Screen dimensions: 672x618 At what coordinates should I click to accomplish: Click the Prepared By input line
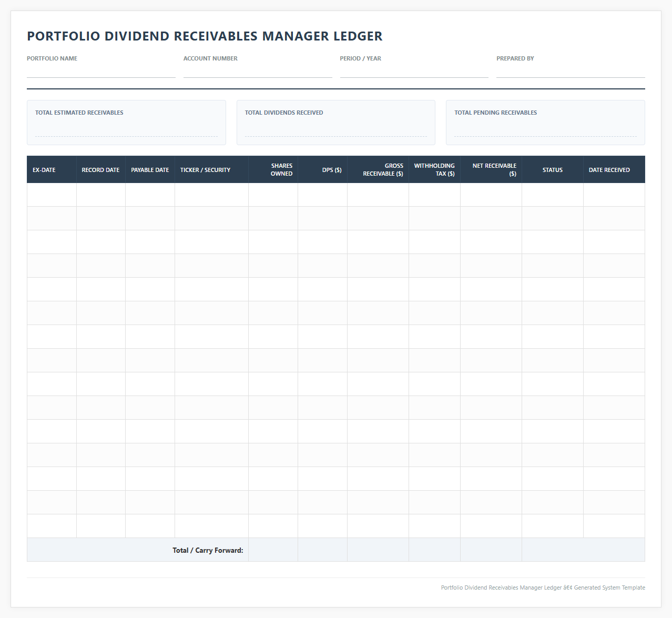pyautogui.click(x=571, y=72)
